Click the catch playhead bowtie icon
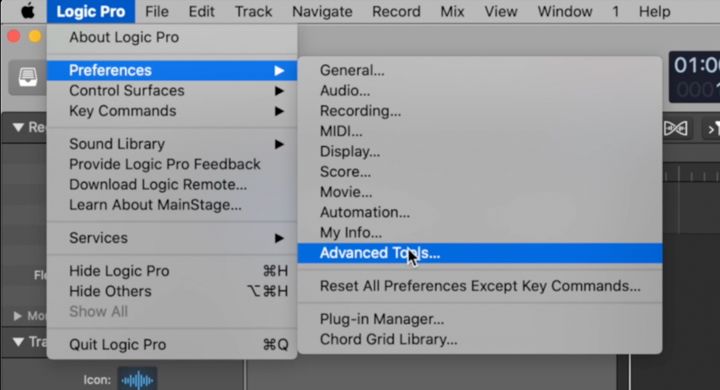This screenshot has height=390, width=720. tap(676, 129)
